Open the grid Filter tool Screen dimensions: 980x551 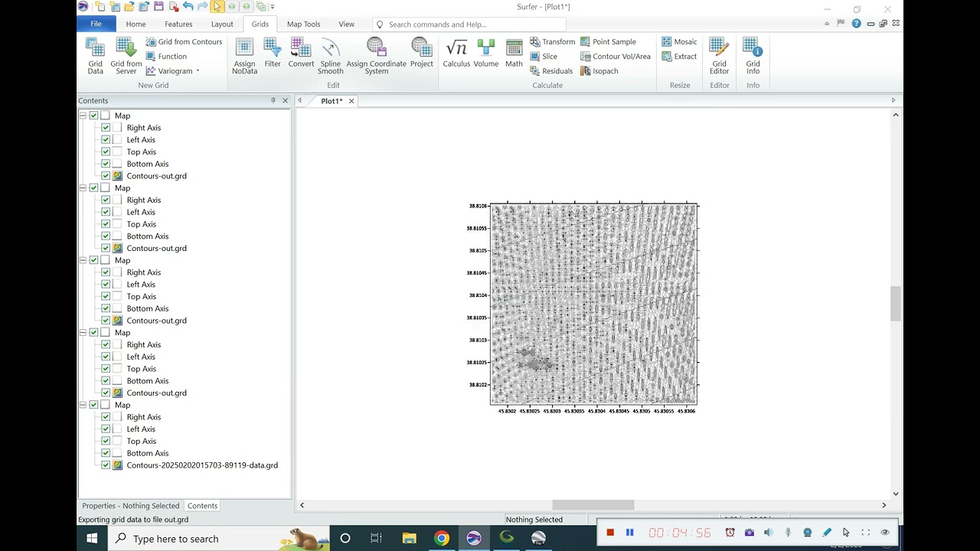click(273, 54)
